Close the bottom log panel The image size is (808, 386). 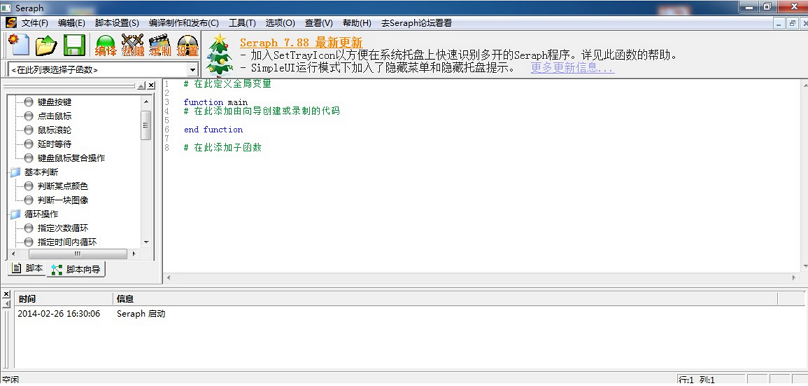tap(6, 294)
